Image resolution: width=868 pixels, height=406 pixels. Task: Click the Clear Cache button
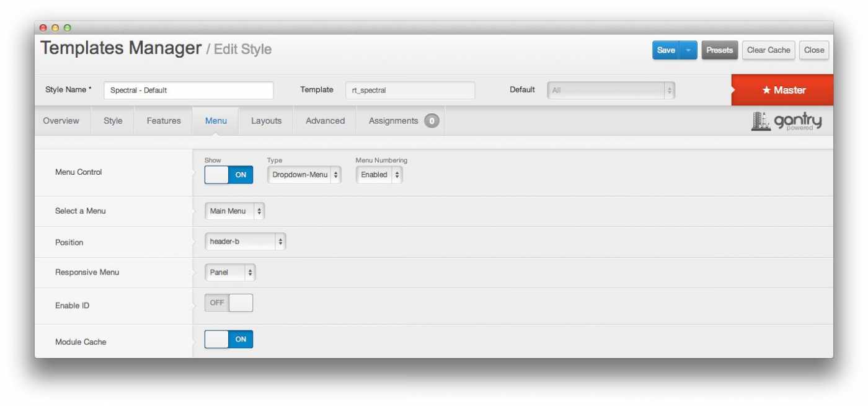[x=768, y=50]
